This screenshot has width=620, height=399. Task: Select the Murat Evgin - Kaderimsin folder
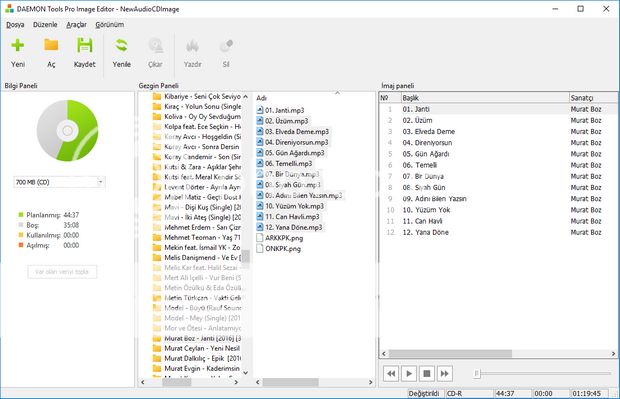tap(197, 368)
